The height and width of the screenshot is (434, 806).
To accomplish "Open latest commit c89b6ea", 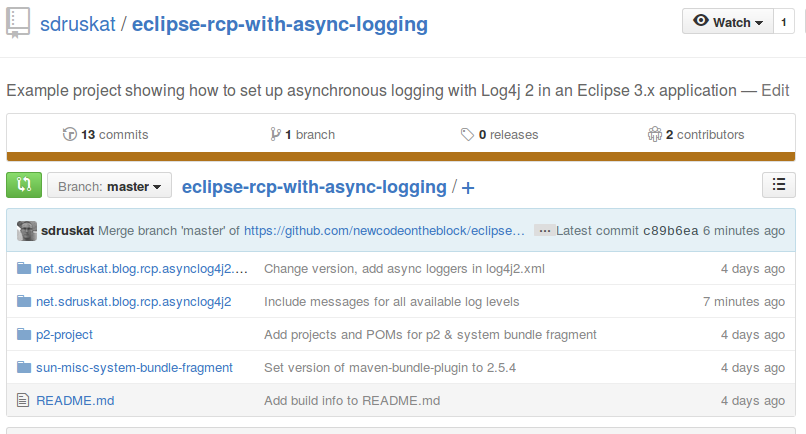I will click(x=670, y=231).
